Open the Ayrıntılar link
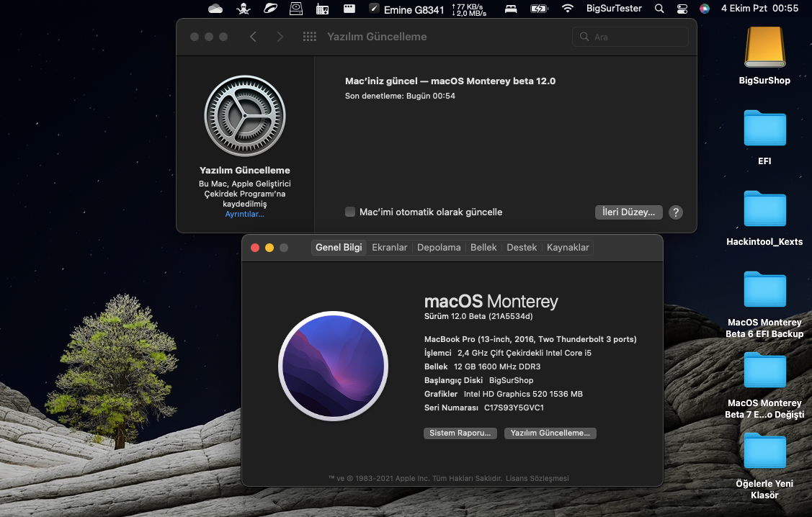The width and height of the screenshot is (812, 517). pos(244,214)
